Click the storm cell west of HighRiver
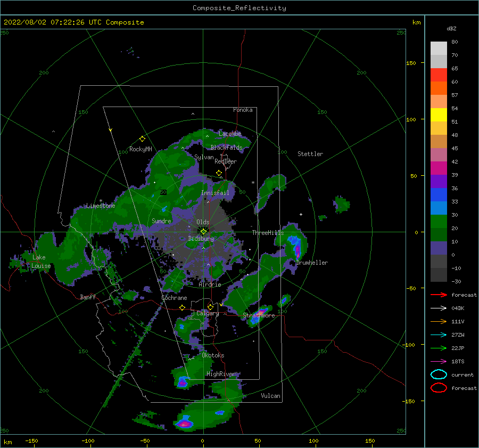Image resolution: width=479 pixels, height=448 pixels. coord(183,382)
